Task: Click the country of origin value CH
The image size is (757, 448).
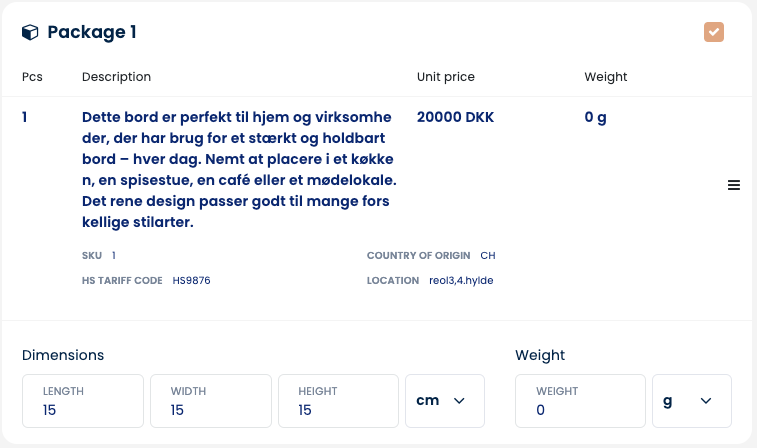Action: pyautogui.click(x=488, y=255)
